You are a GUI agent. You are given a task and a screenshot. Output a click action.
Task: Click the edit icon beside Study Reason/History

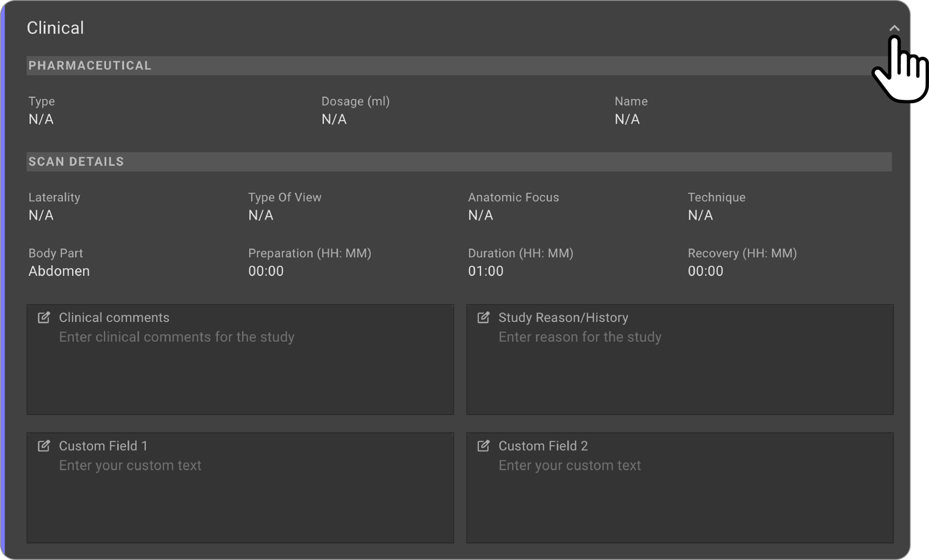(484, 318)
